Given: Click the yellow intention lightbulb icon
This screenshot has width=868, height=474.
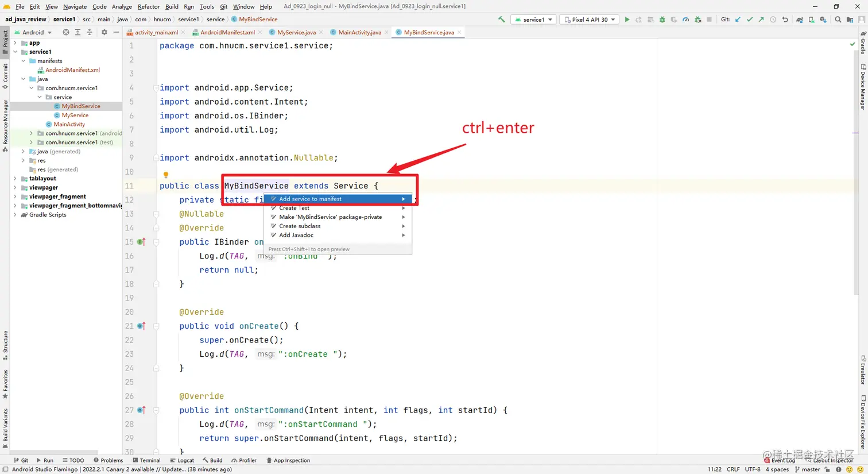Looking at the screenshot, I should (165, 175).
